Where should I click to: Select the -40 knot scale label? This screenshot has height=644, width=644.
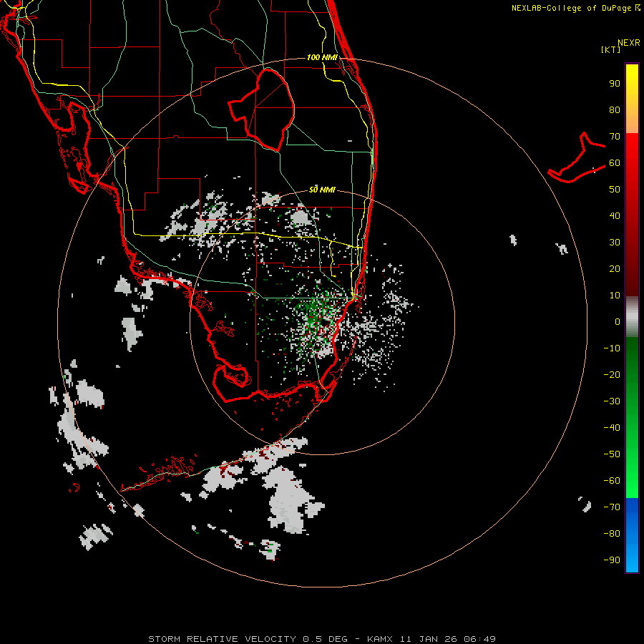[x=612, y=428]
